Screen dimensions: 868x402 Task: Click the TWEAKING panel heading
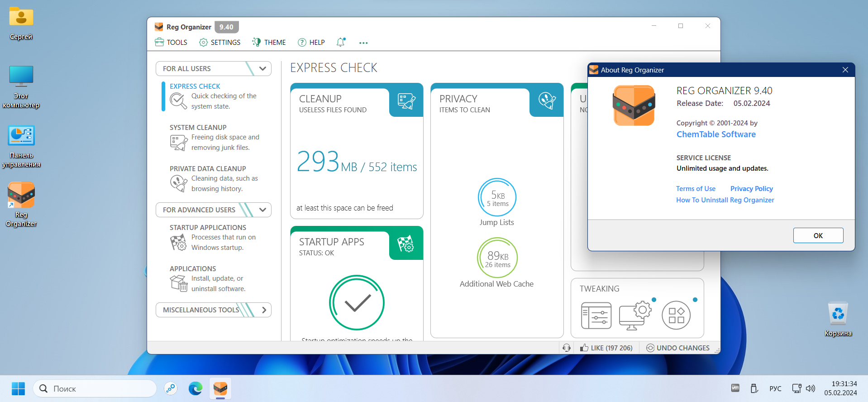[x=600, y=288]
